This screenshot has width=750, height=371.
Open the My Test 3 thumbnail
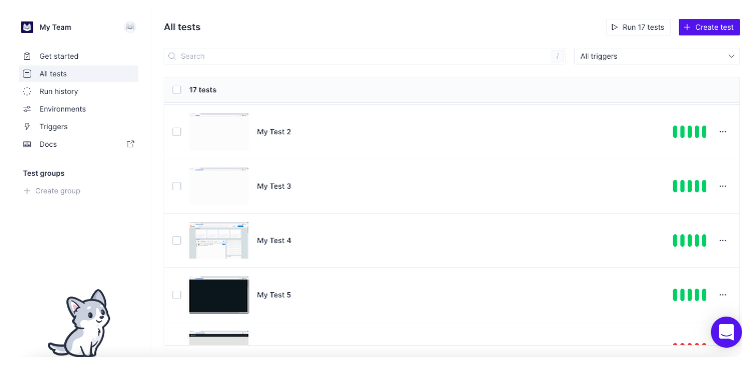pos(219,186)
